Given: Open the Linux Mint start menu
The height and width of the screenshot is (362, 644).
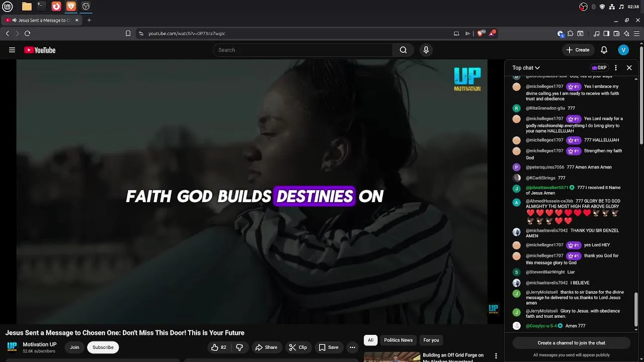Looking at the screenshot, I should click(x=8, y=7).
